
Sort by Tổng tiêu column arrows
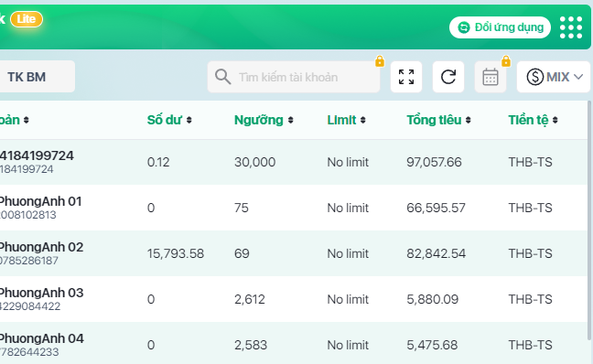(469, 120)
